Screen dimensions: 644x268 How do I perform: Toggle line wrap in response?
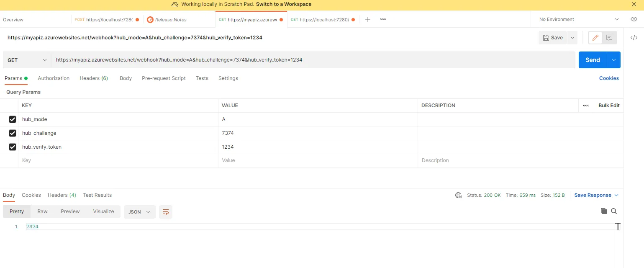166,212
